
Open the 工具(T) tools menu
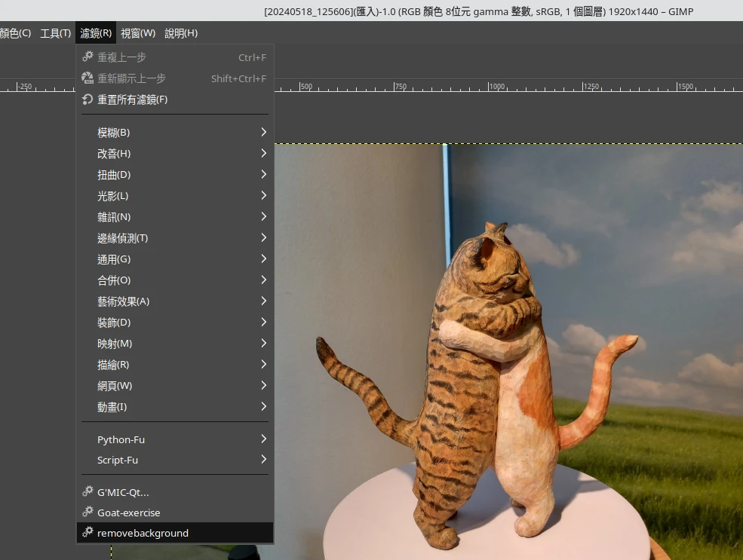(x=55, y=33)
